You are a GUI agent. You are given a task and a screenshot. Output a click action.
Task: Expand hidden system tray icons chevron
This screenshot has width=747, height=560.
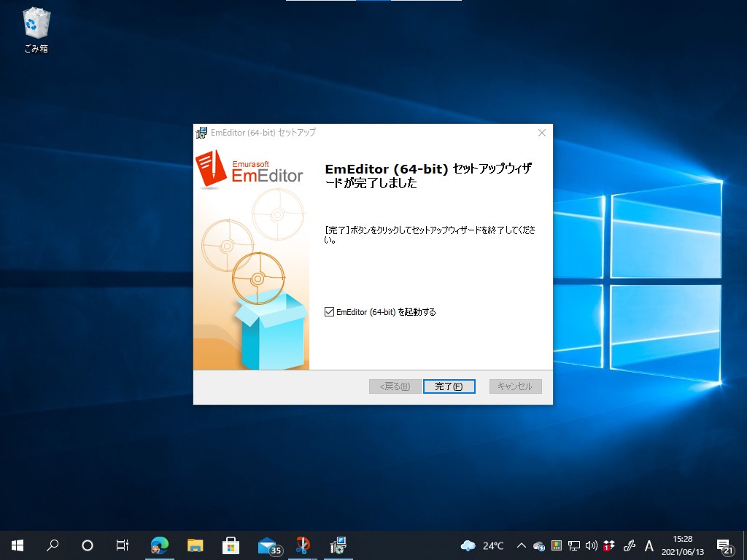tap(521, 545)
